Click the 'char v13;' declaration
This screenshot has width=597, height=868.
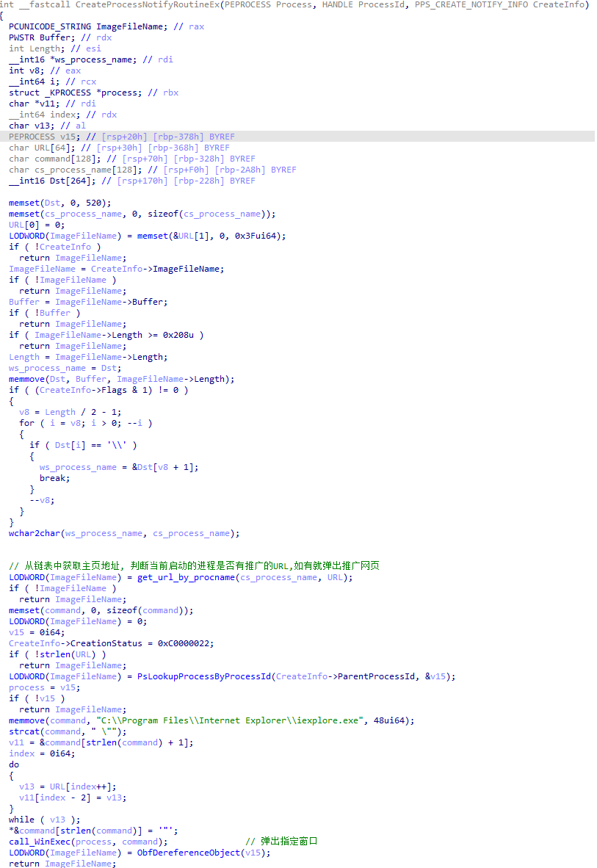click(x=32, y=126)
